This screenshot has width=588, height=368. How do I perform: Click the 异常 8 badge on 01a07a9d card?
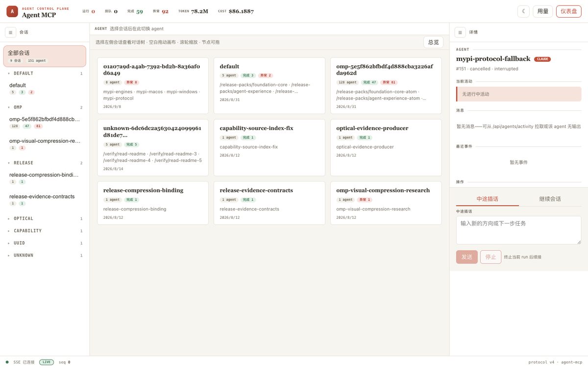point(132,82)
